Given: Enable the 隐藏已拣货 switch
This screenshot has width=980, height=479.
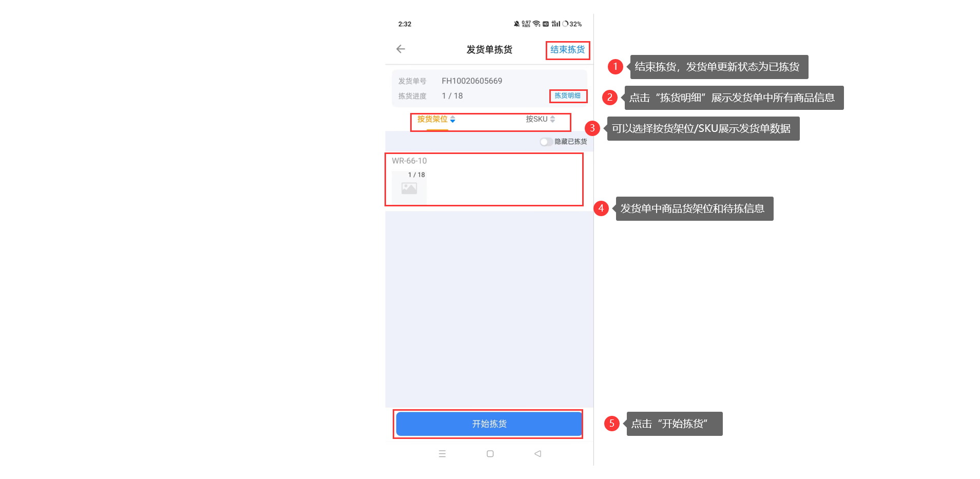Looking at the screenshot, I should pos(546,142).
